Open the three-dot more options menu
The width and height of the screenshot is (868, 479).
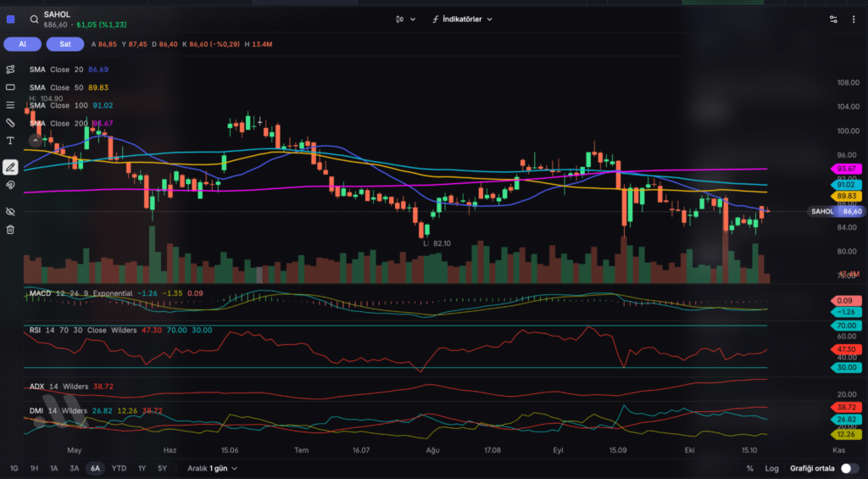tap(854, 19)
